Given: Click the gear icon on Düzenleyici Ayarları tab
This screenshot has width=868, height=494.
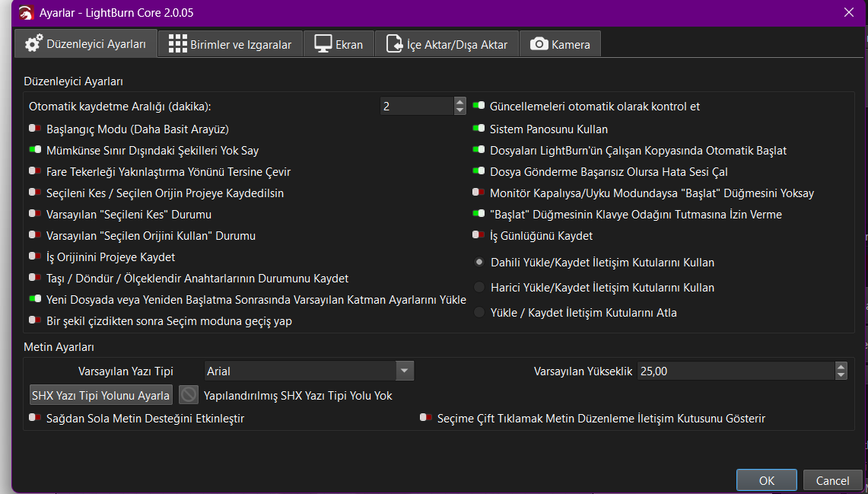Looking at the screenshot, I should click(33, 44).
